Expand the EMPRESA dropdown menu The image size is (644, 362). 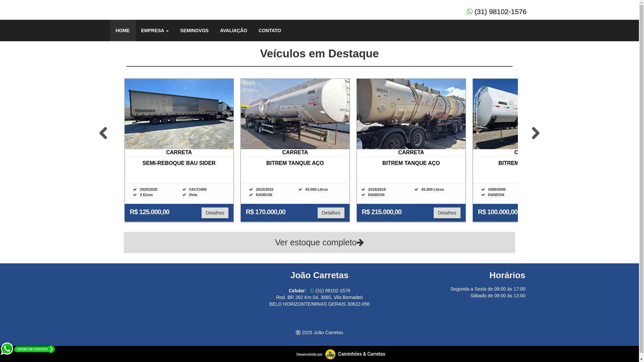tap(155, 31)
